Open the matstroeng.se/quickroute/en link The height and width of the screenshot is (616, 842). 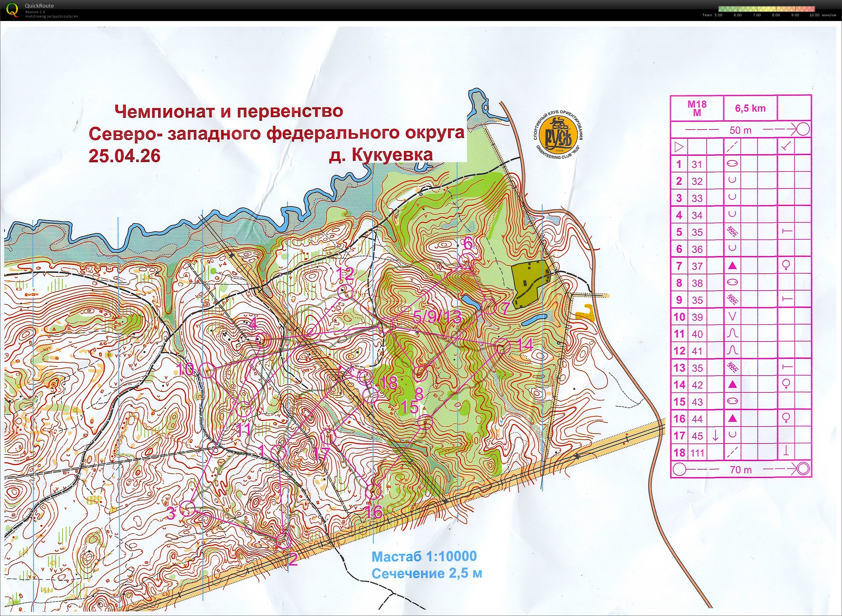(x=51, y=16)
